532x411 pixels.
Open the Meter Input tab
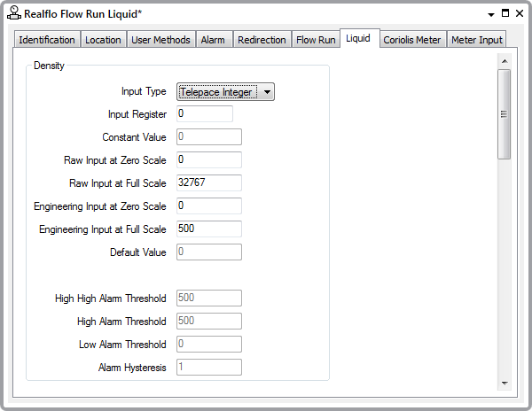tap(477, 40)
